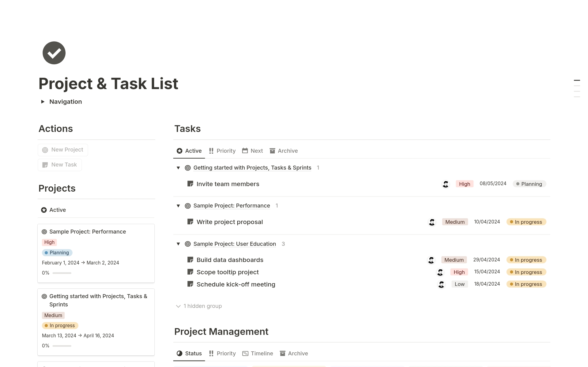This screenshot has height=367, width=588.
Task: Click the star icon next to Active under Projects
Action: [43, 210]
